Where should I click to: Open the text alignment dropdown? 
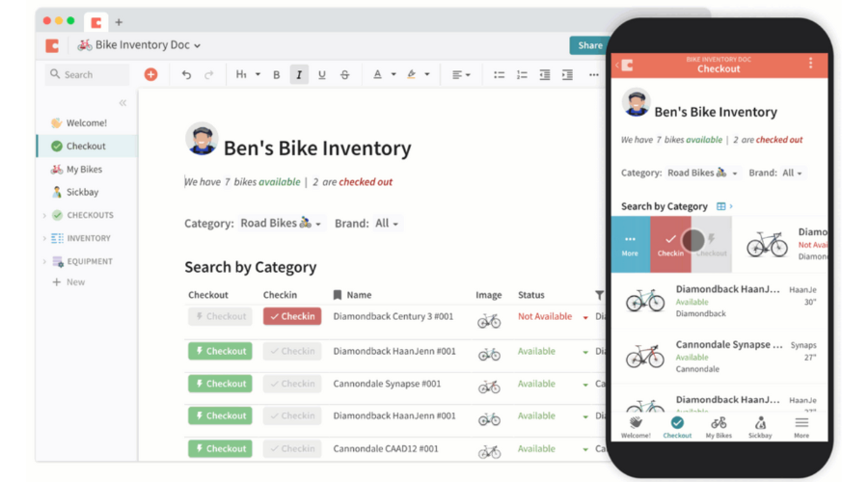point(461,74)
